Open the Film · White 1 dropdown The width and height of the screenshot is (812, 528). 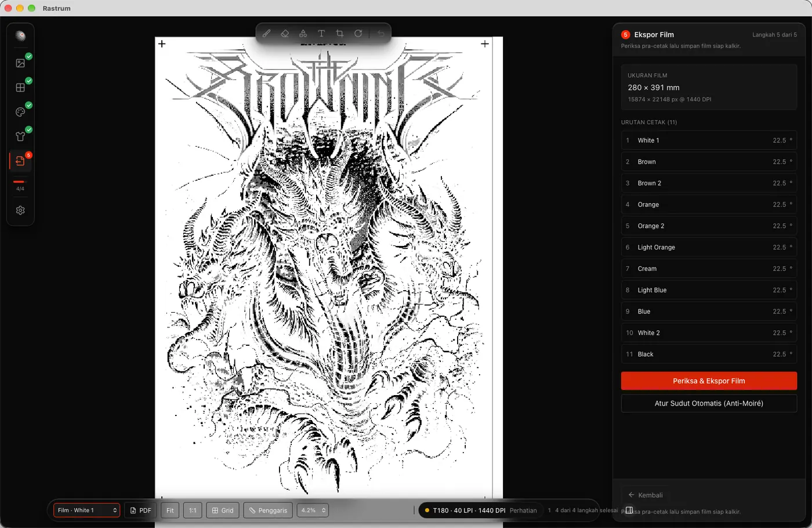86,511
